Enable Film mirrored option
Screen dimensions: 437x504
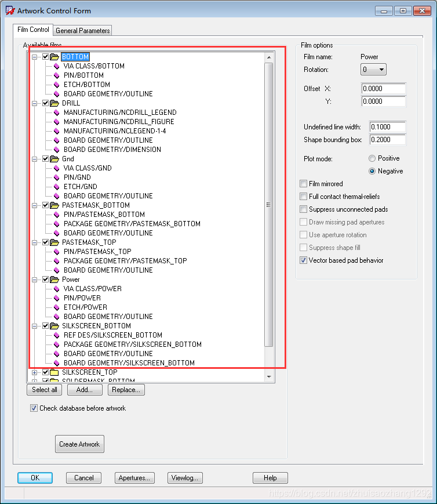[303, 183]
